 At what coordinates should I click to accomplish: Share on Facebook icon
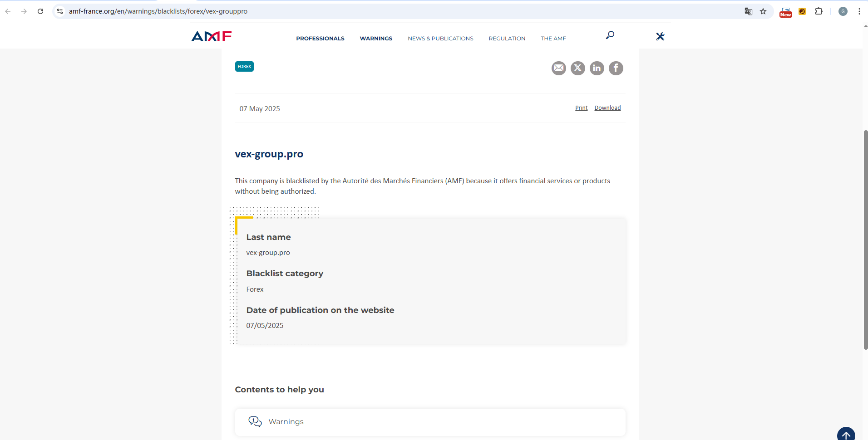coord(616,68)
